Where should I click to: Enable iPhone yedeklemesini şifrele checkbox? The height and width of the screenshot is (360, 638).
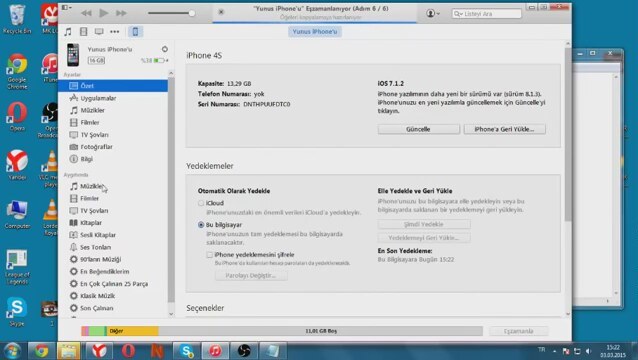(x=210, y=255)
